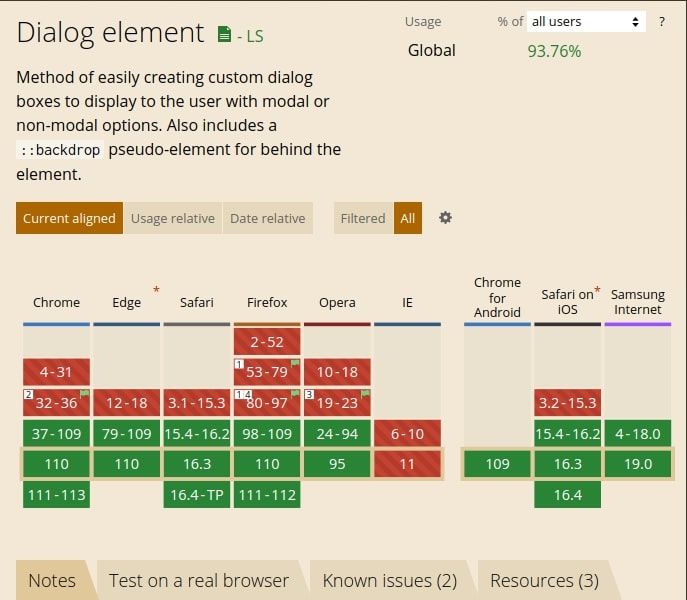
Task: Click the Safari 3.1-15.3 version cell
Action: click(197, 403)
